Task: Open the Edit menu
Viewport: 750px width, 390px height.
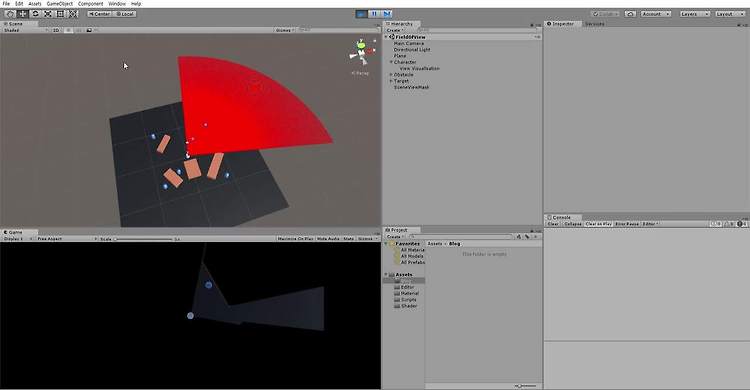Action: pyautogui.click(x=19, y=3)
